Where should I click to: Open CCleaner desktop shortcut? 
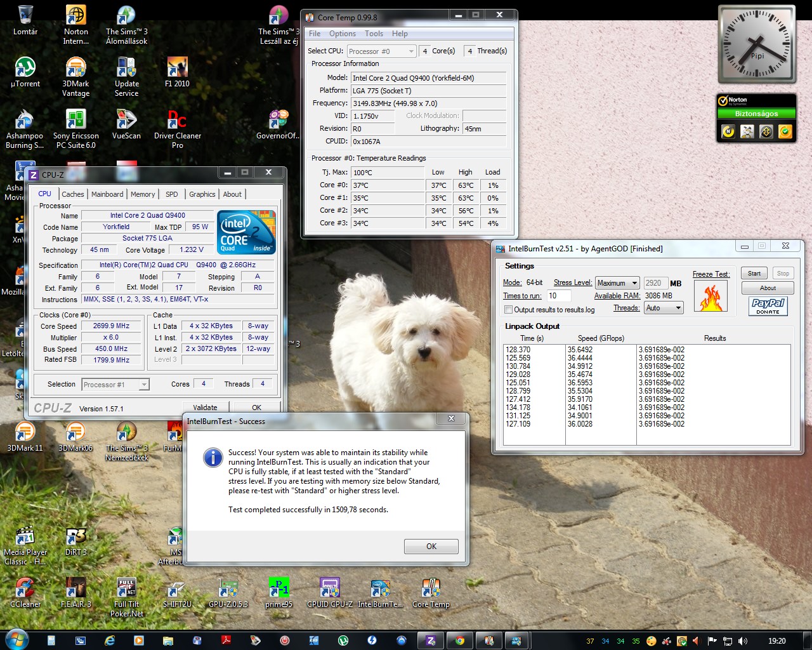point(25,592)
